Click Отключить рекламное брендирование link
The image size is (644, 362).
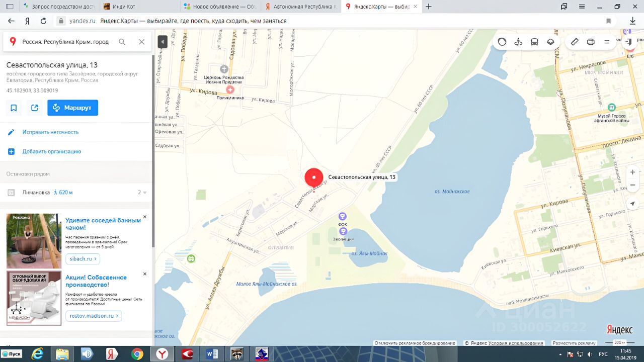click(415, 343)
